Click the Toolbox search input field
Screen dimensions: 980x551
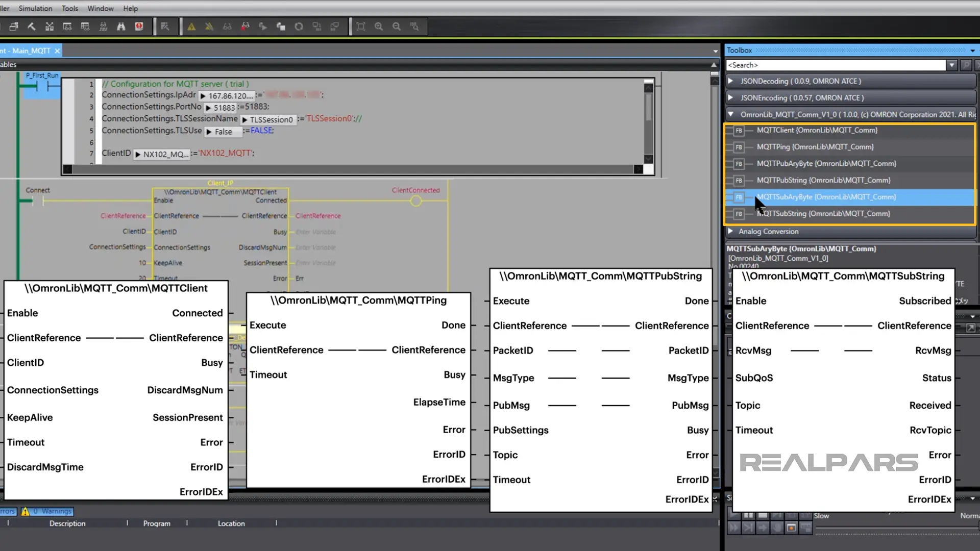(835, 65)
